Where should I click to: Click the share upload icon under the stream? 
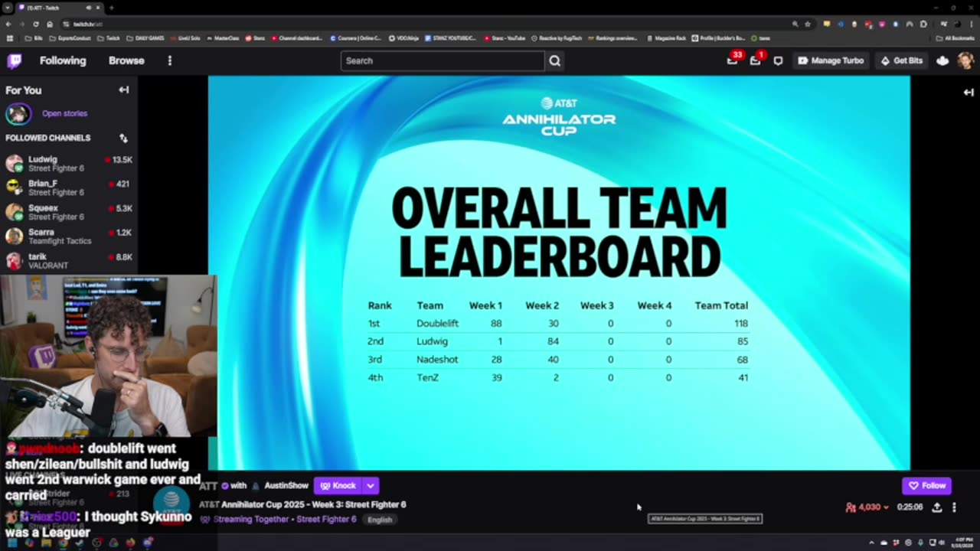[x=936, y=507]
